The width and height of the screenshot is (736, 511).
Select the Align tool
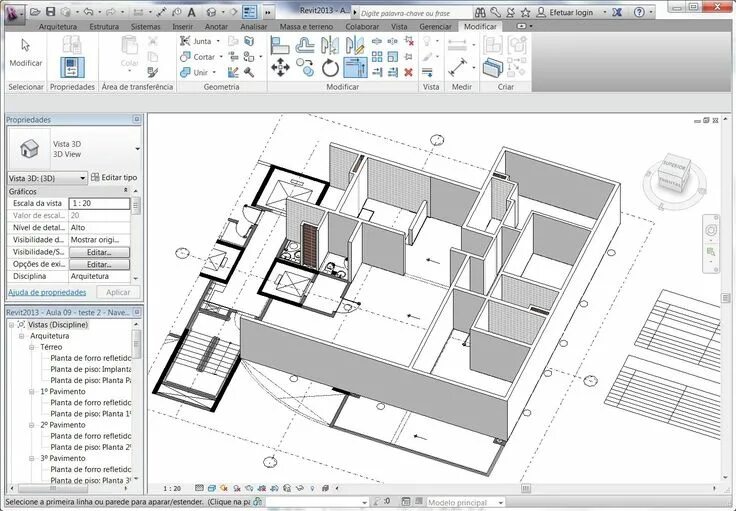[280, 46]
